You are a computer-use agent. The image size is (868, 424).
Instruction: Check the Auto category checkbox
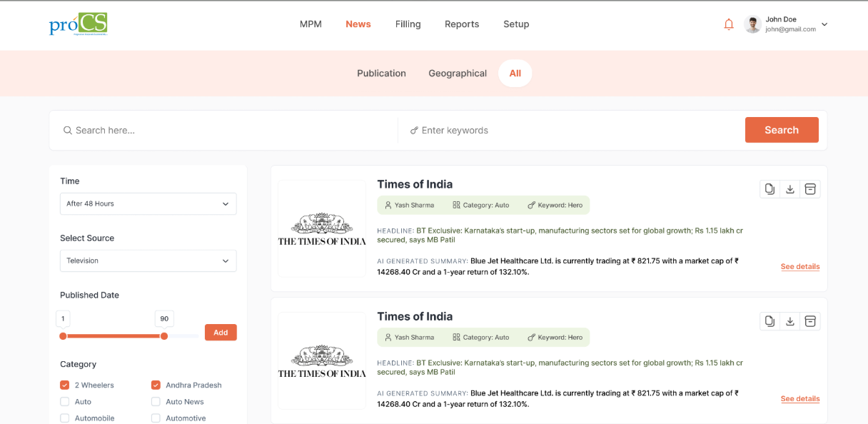click(x=65, y=402)
